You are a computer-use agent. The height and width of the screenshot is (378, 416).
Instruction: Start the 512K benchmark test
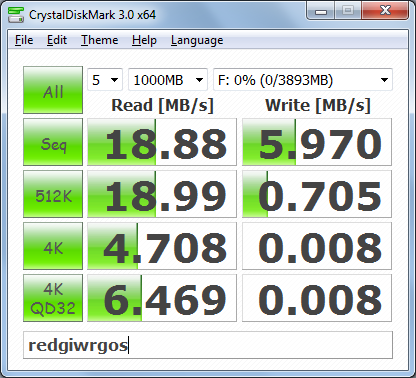53,194
